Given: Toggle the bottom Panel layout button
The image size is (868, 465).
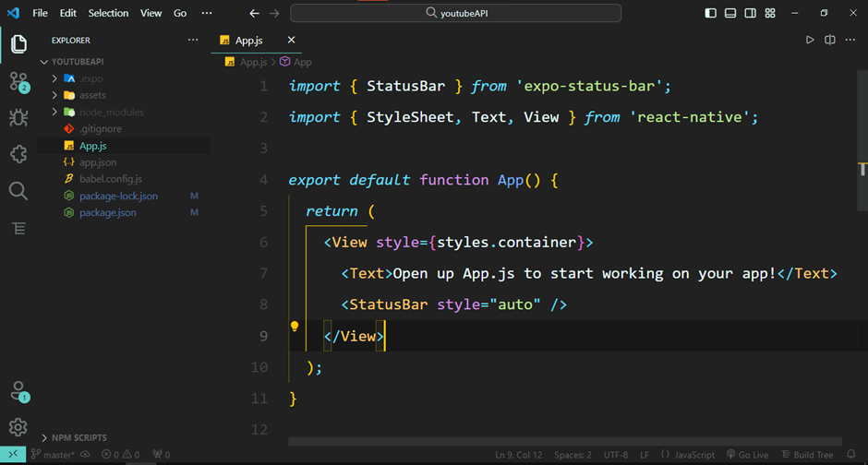Looking at the screenshot, I should (730, 13).
